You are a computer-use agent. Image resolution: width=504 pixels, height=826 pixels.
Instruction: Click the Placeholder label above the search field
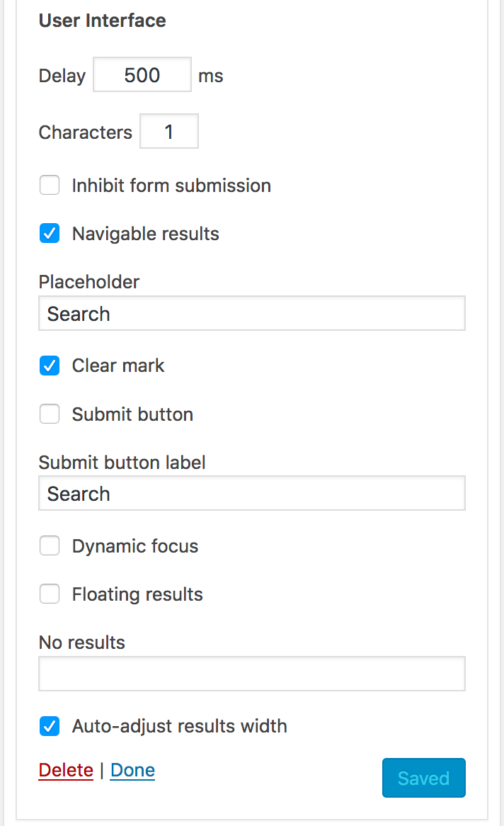(x=88, y=281)
